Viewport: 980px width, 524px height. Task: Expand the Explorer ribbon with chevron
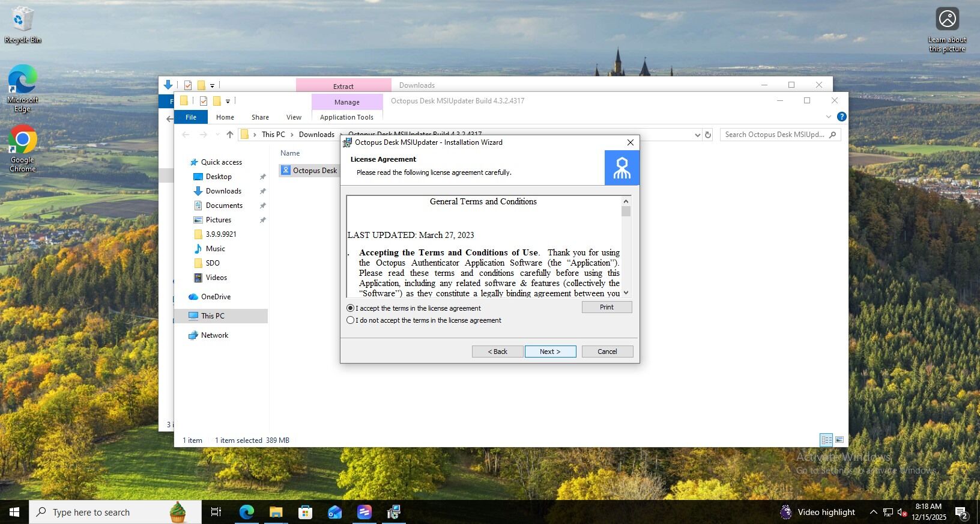pos(829,117)
